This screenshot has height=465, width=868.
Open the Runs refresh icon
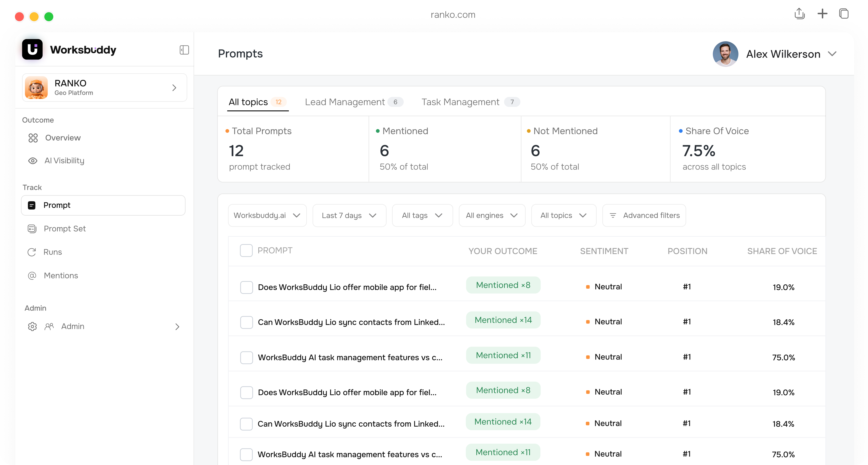tap(32, 252)
